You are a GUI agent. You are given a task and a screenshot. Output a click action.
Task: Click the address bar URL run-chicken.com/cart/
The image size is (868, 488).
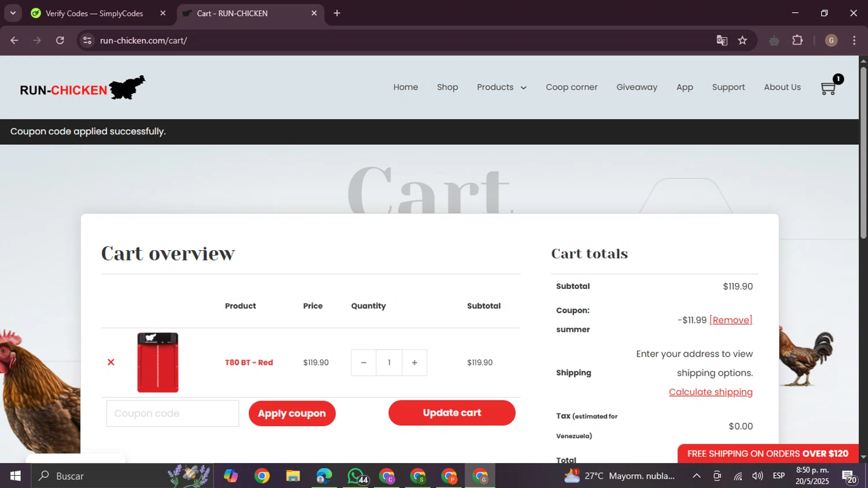tap(144, 41)
